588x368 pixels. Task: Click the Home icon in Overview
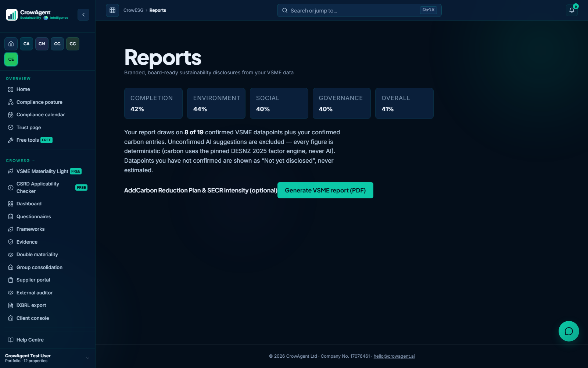point(11,89)
